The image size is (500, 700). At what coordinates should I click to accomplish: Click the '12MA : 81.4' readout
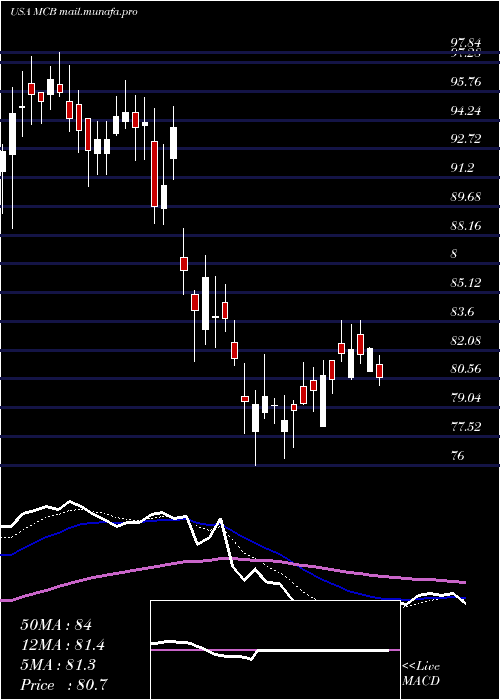click(64, 645)
